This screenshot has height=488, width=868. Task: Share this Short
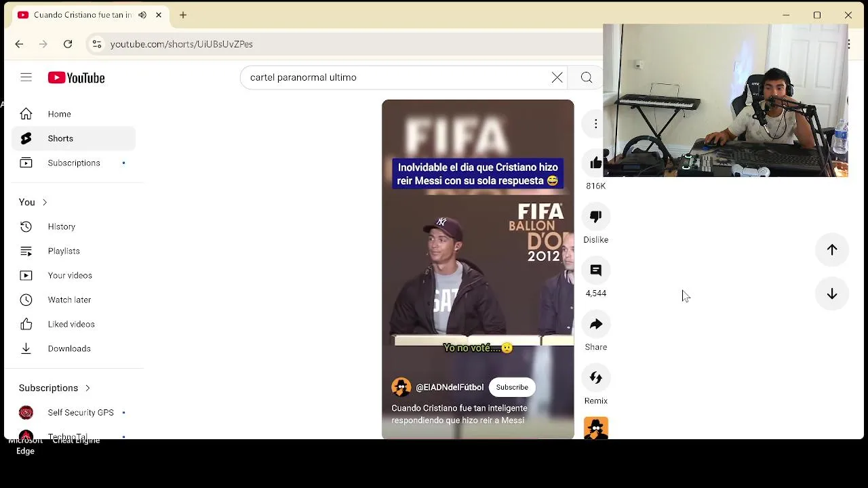point(595,324)
